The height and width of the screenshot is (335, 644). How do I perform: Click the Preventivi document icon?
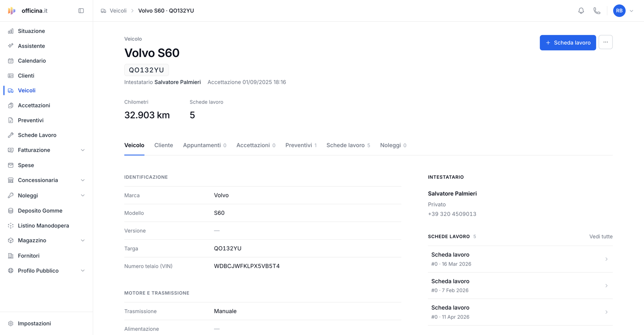[x=11, y=121]
